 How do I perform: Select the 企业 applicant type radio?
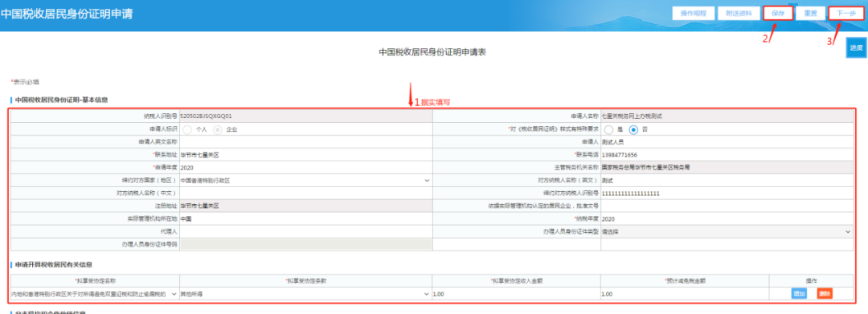pos(218,129)
